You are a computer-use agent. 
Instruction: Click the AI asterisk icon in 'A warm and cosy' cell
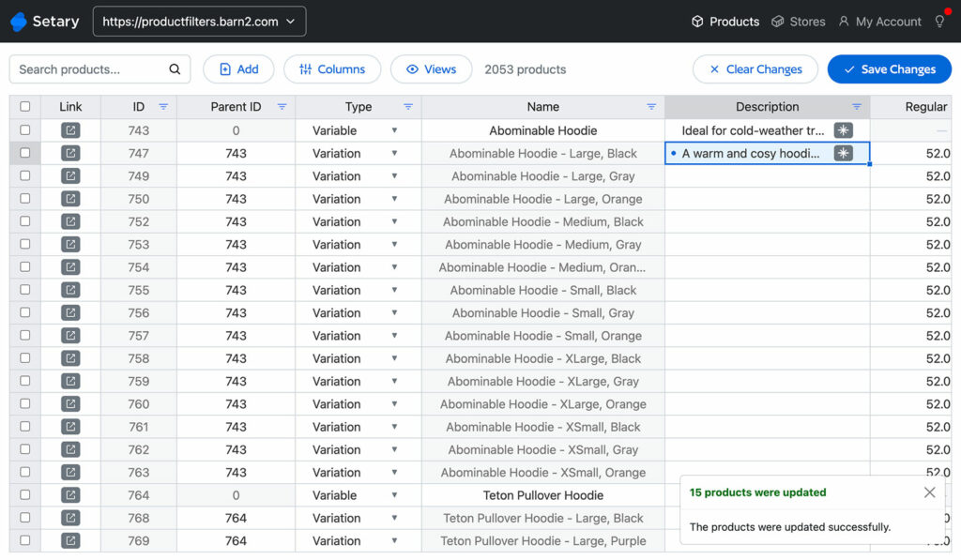tap(844, 153)
